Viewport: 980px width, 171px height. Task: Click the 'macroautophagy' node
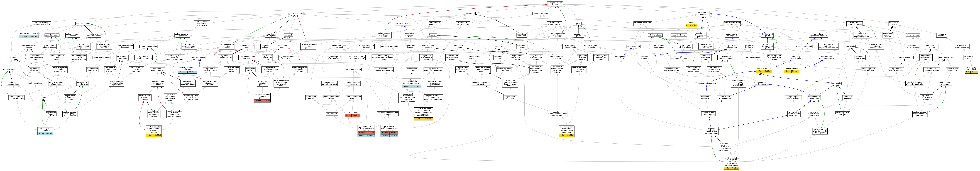(9, 70)
